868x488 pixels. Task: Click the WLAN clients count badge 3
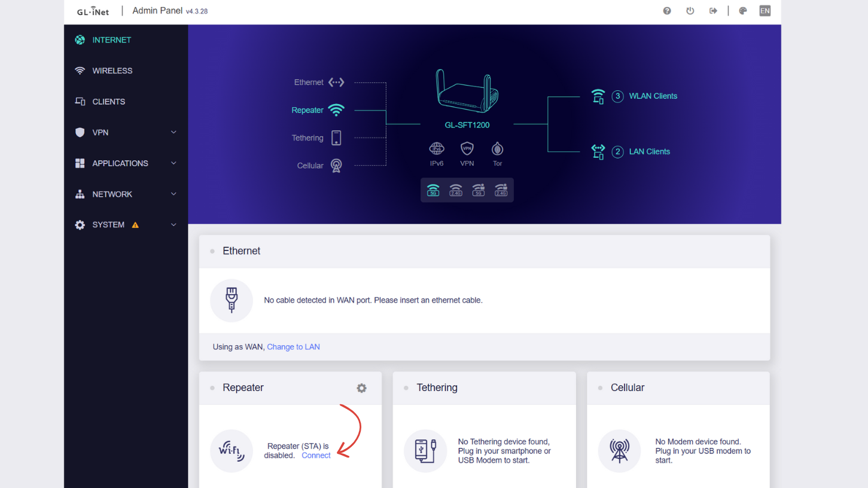click(618, 96)
